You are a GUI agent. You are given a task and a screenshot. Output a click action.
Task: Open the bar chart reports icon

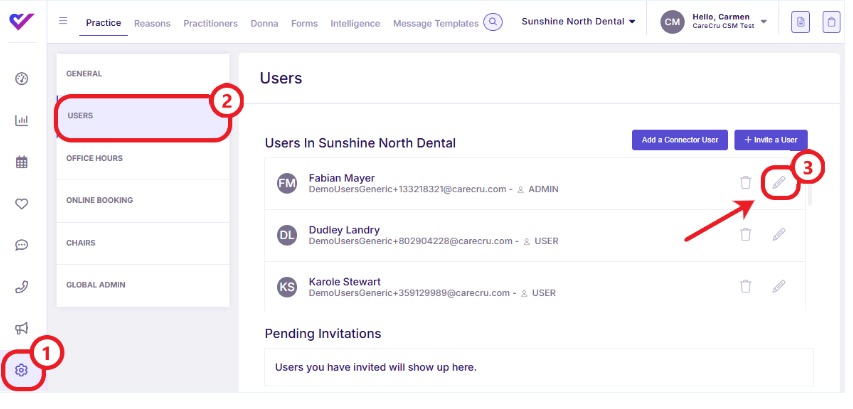pyautogui.click(x=21, y=121)
